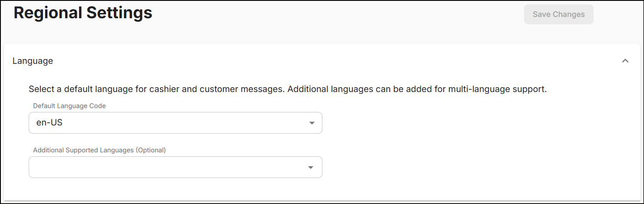644x204 pixels.
Task: Focus the empty Additional Supported Languages field
Action: [165, 167]
